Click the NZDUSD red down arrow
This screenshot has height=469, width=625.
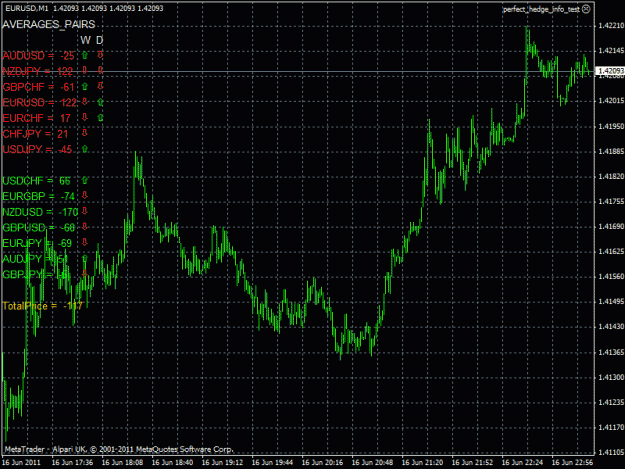pyautogui.click(x=85, y=211)
